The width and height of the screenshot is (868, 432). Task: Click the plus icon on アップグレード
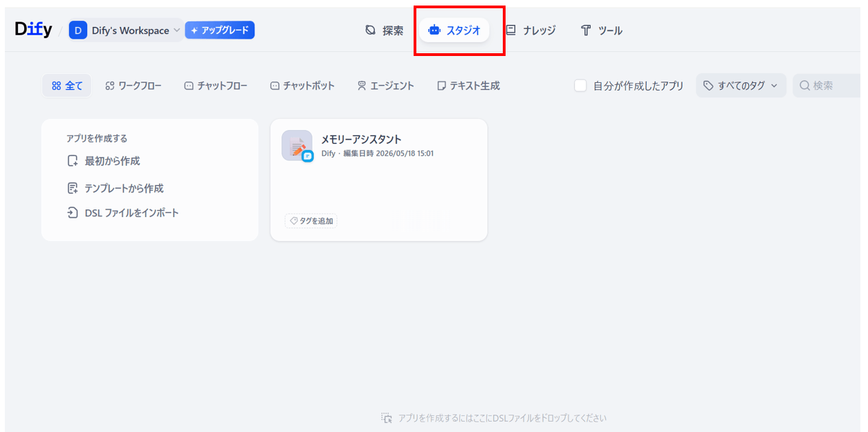point(194,30)
